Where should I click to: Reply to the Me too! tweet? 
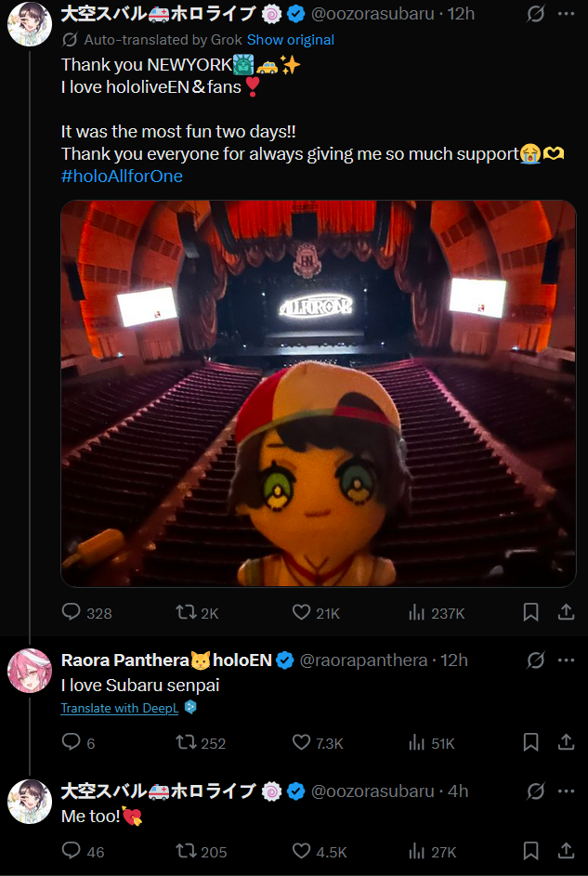coord(72,851)
